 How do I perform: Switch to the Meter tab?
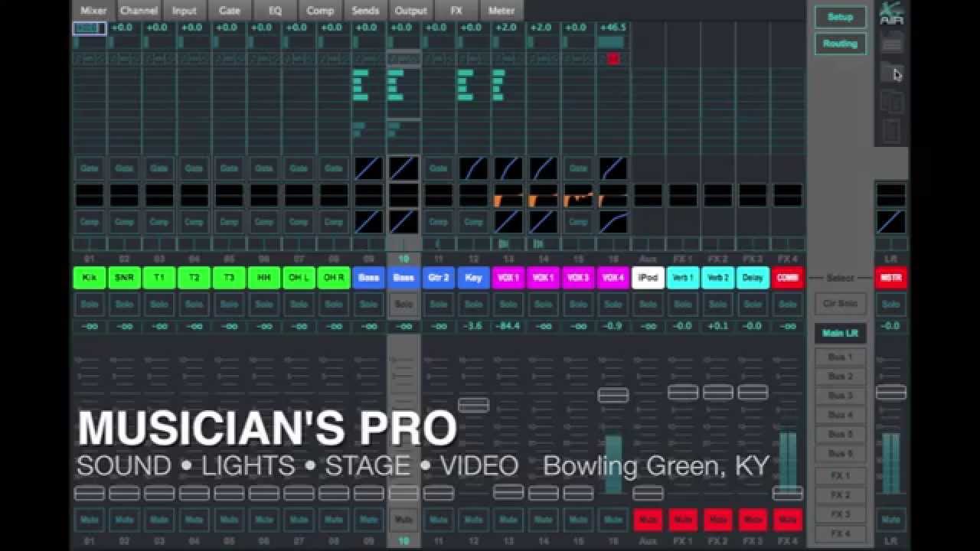(x=501, y=11)
